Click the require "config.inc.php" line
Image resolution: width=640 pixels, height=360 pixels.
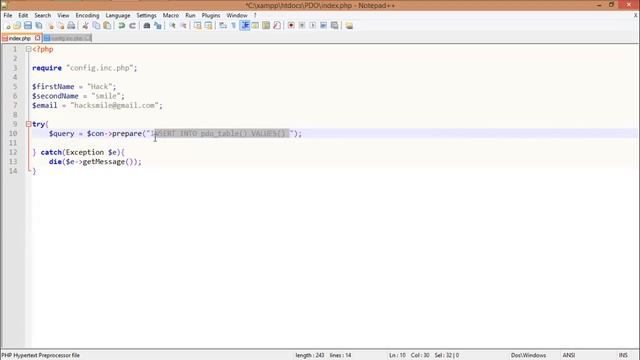84,68
